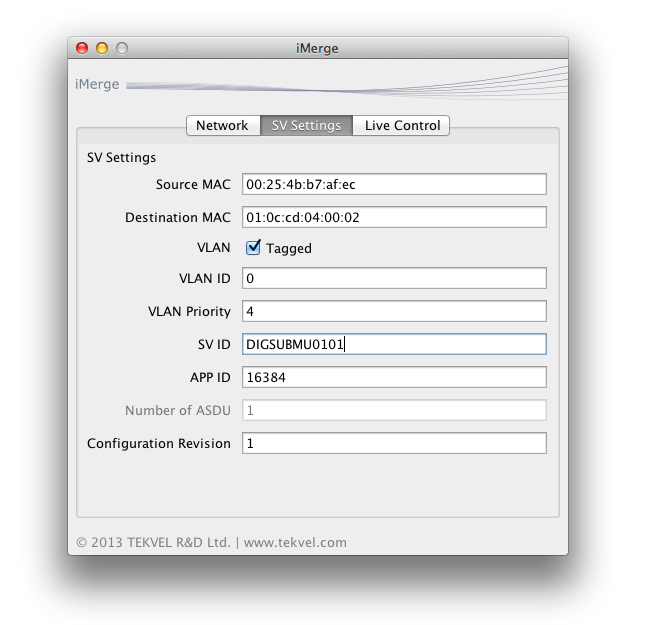Click the SV Settings section heading

(121, 158)
